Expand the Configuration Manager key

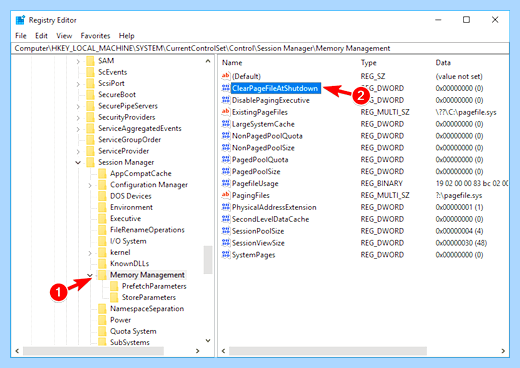90,185
